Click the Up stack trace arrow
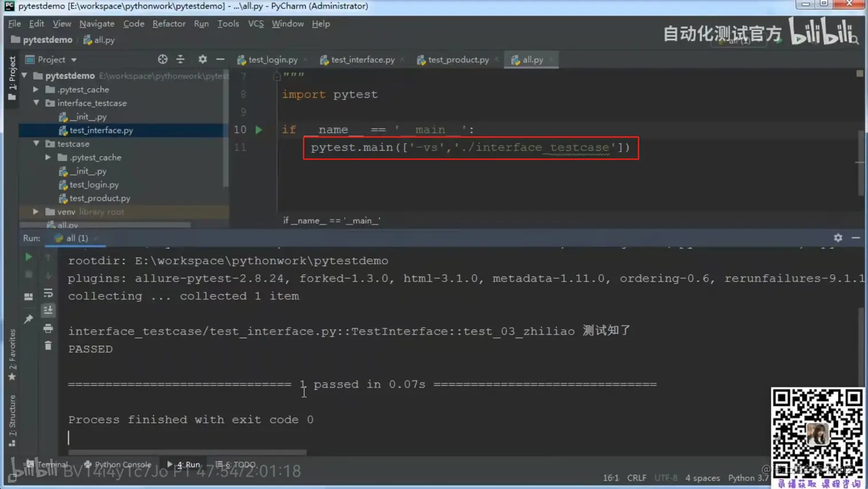The image size is (868, 489). [48, 257]
